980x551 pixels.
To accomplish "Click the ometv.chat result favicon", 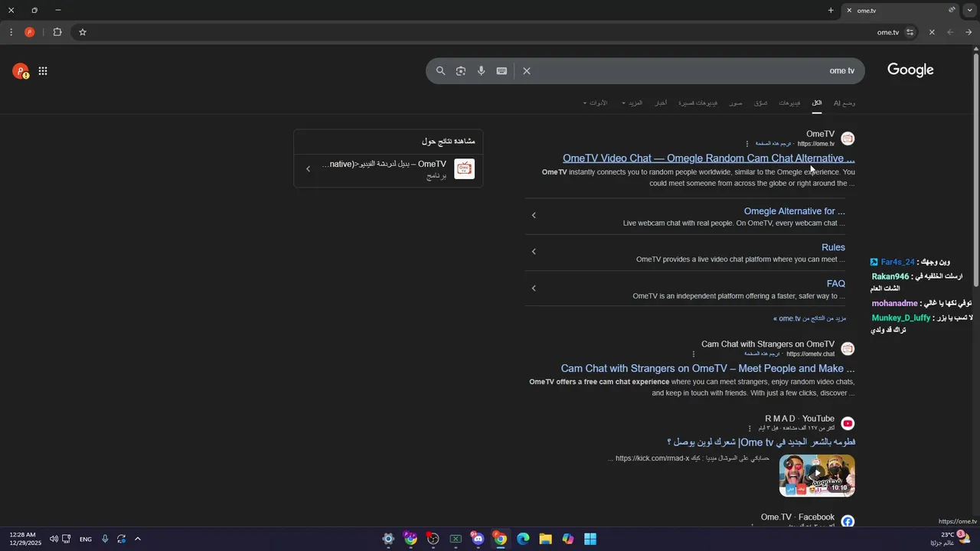I will point(848,349).
